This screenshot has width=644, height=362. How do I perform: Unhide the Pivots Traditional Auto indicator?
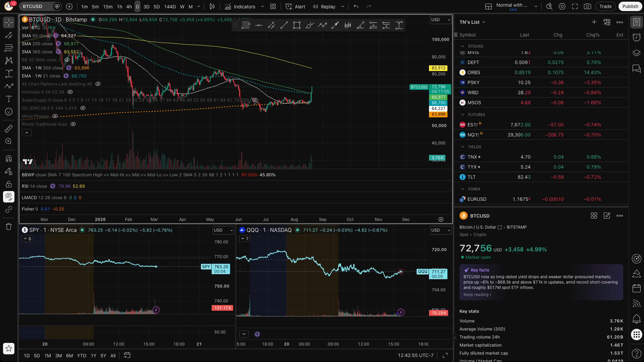pyautogui.click(x=73, y=124)
